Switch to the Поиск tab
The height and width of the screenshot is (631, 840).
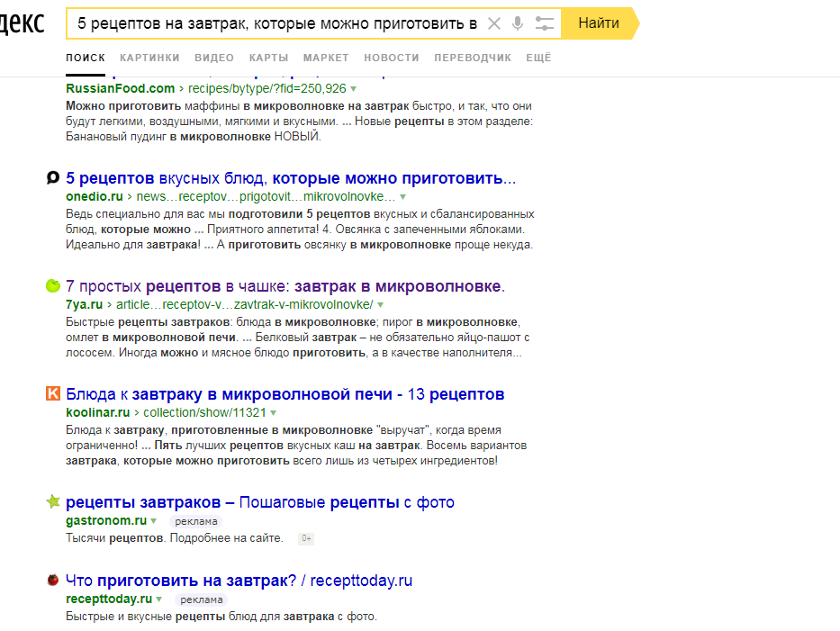pyautogui.click(x=86, y=58)
